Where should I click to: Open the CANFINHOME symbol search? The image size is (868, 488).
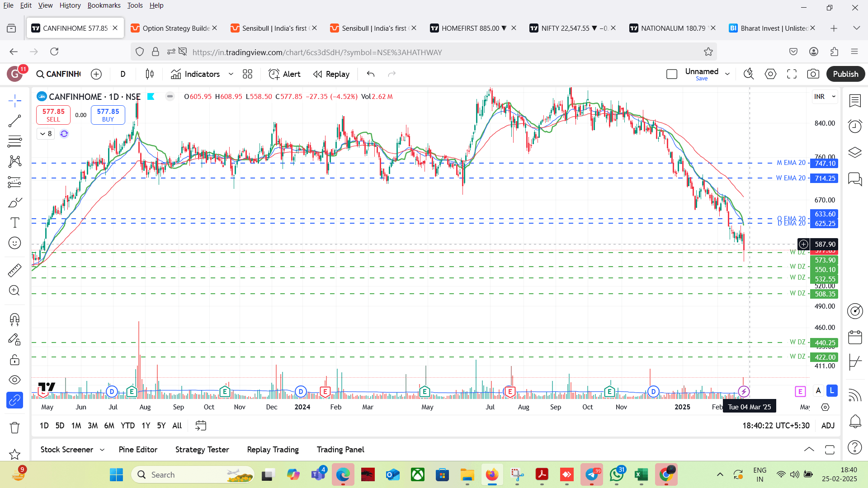pyautogui.click(x=59, y=74)
